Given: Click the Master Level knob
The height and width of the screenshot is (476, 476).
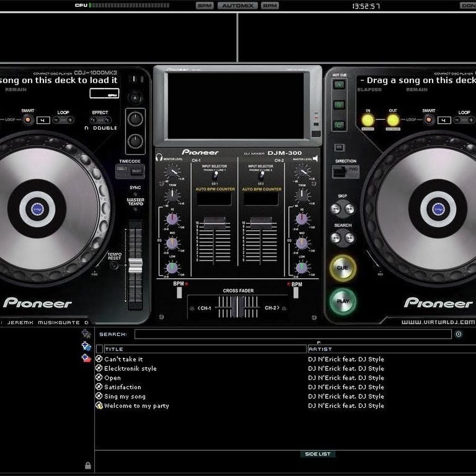Looking at the screenshot, I should (x=303, y=172).
